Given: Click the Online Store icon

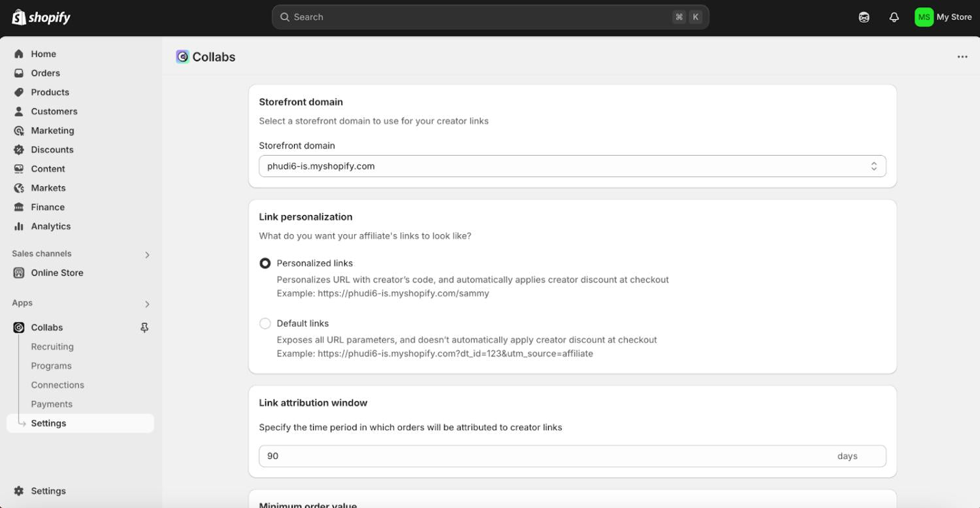Looking at the screenshot, I should point(19,273).
